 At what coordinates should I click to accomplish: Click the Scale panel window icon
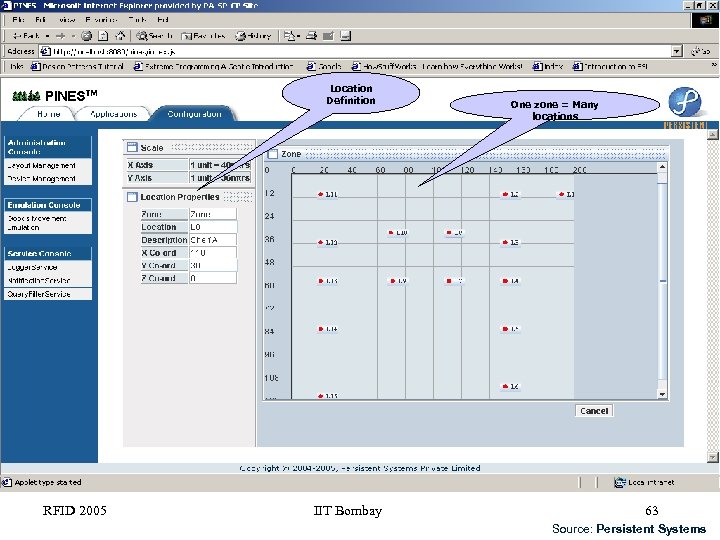pyautogui.click(x=132, y=147)
